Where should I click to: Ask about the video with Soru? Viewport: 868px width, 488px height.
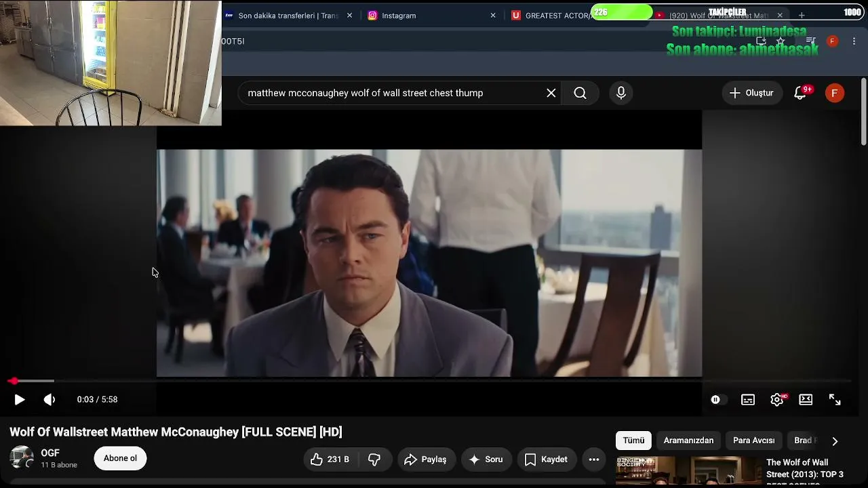(x=486, y=460)
